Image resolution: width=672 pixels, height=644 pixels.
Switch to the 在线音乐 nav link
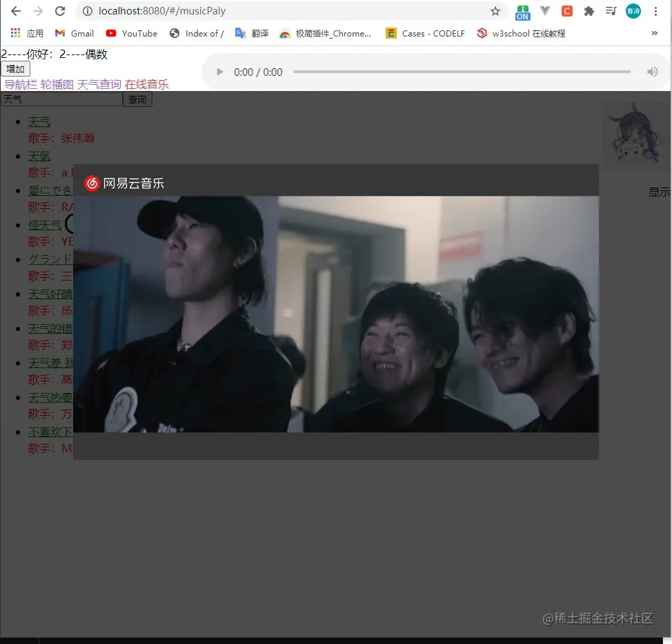tap(146, 84)
